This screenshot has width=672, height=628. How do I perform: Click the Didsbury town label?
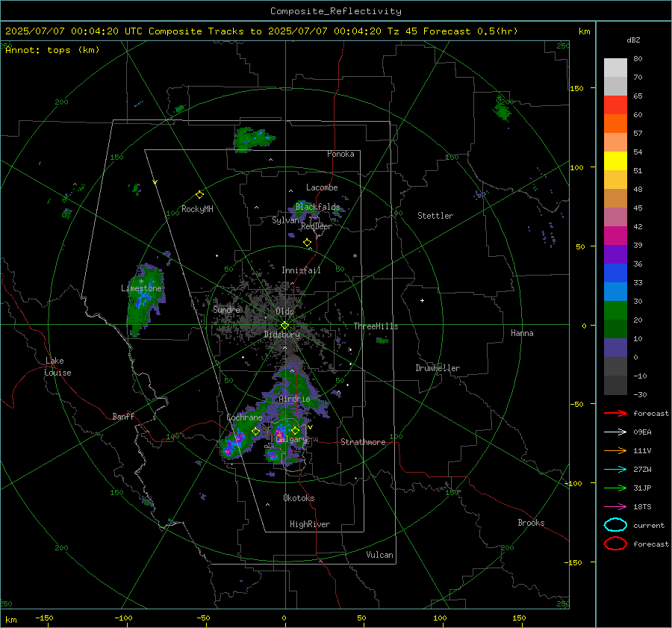[281, 335]
